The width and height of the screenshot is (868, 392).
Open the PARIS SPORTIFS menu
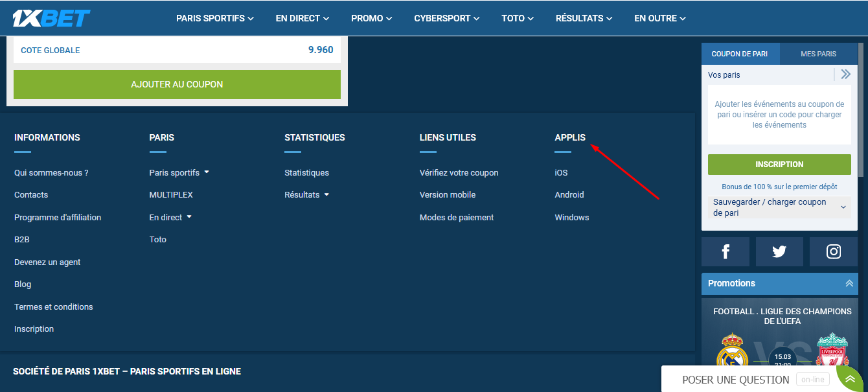[x=215, y=18]
